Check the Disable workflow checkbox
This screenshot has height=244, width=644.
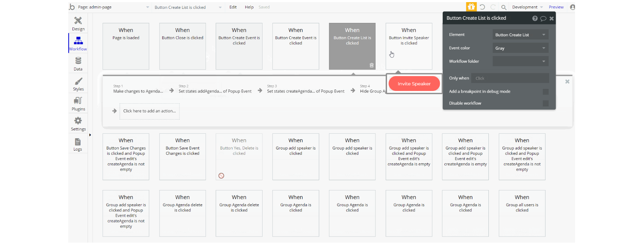545,103
